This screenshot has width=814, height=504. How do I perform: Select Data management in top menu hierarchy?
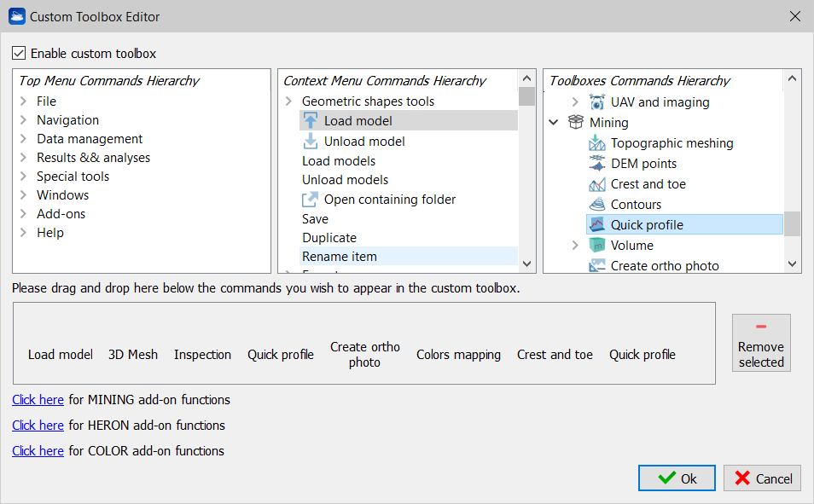point(90,139)
